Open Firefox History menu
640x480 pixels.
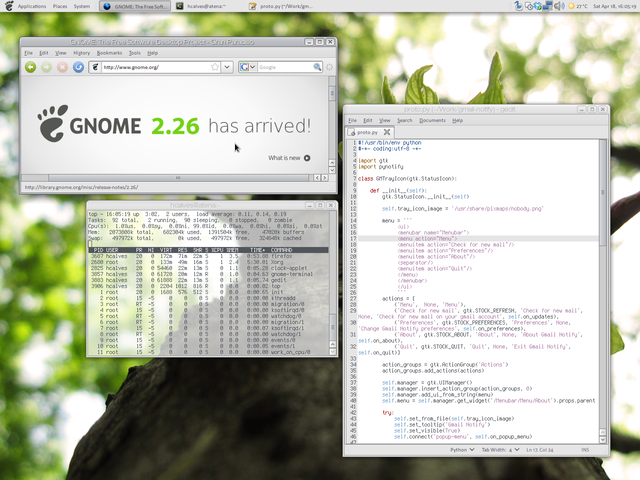point(82,53)
